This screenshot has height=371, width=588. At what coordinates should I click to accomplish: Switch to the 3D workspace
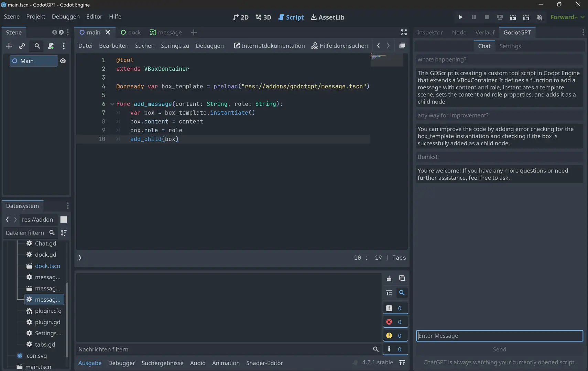pyautogui.click(x=263, y=17)
